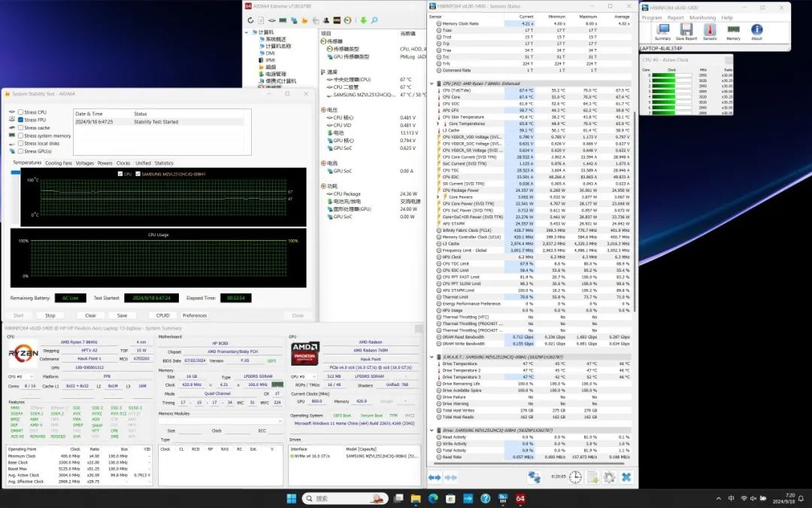The image size is (812, 508).
Task: Collapse the S.M.A.R.T. SAMSUNG sensor group
Action: point(432,357)
